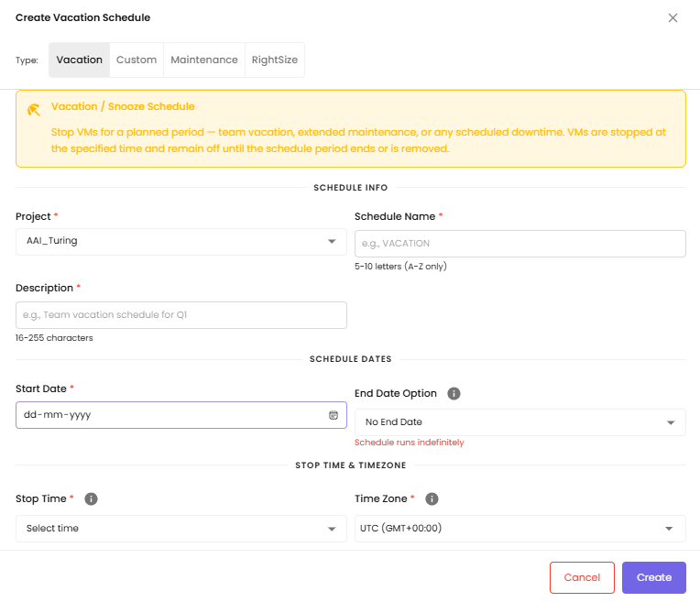This screenshot has width=700, height=602.
Task: Click the Stop Time info icon
Action: click(x=91, y=498)
